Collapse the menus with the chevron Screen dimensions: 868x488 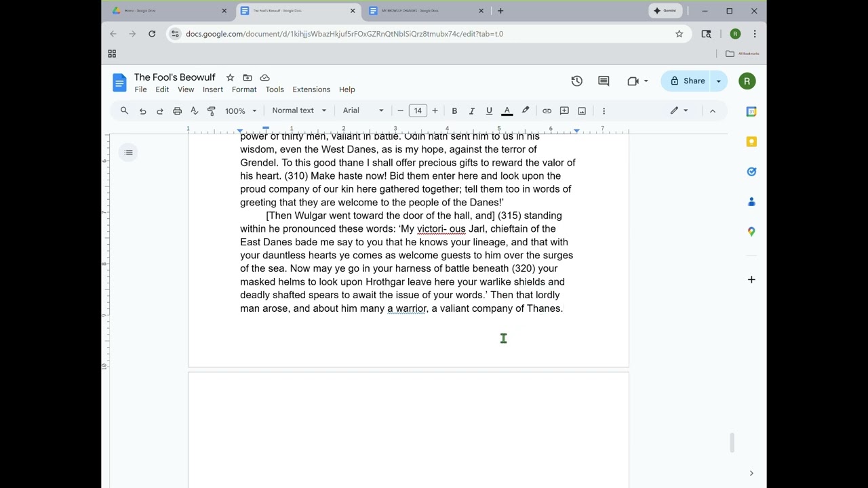coord(712,110)
